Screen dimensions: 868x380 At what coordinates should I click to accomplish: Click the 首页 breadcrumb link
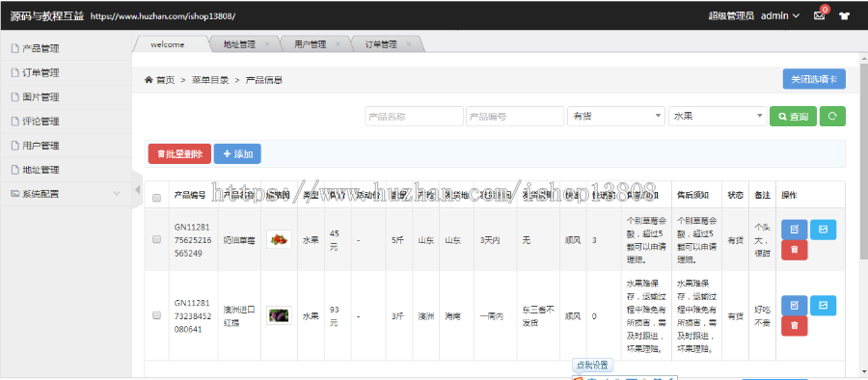(x=165, y=80)
